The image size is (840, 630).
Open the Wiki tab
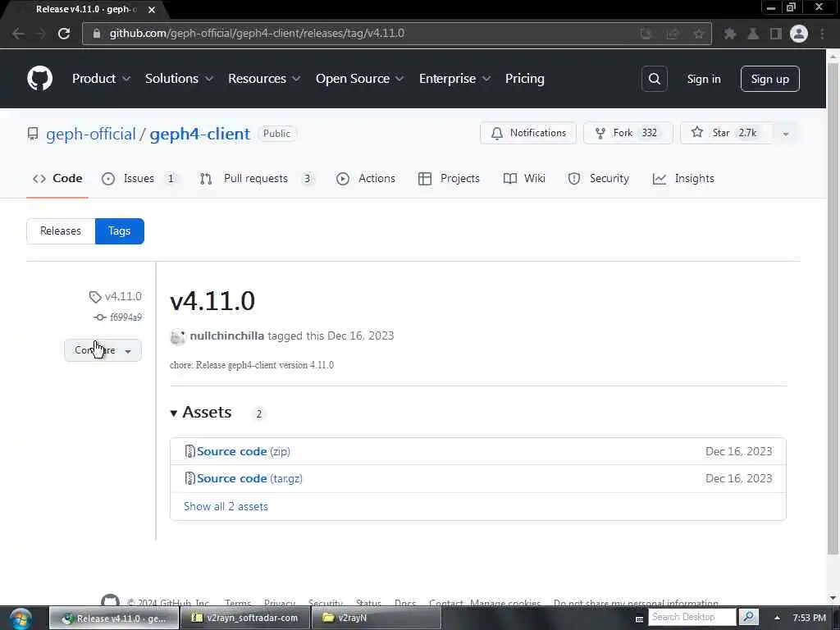pos(524,178)
